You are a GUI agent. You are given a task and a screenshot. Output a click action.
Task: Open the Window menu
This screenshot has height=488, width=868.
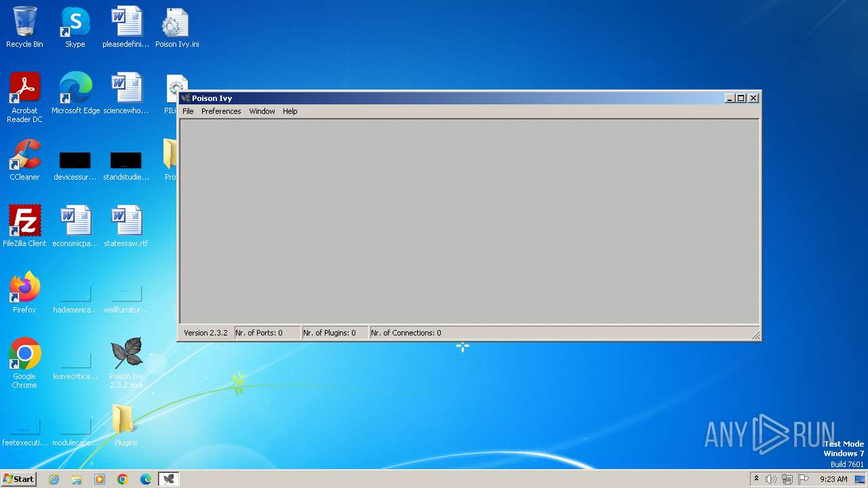pos(262,111)
